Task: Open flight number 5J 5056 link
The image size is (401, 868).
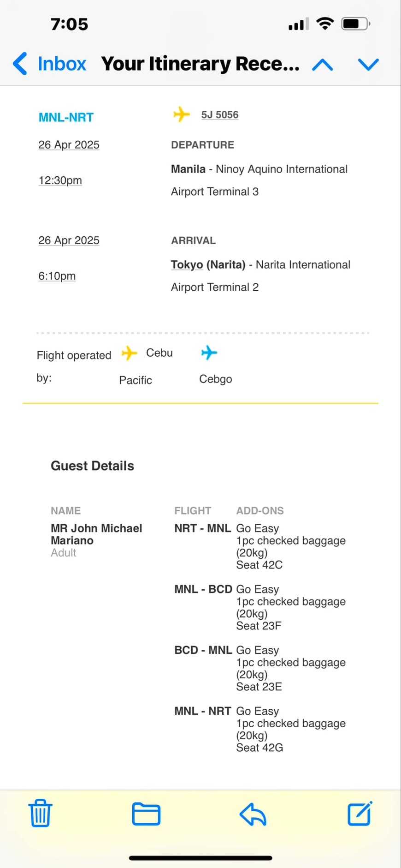Action: (x=220, y=115)
